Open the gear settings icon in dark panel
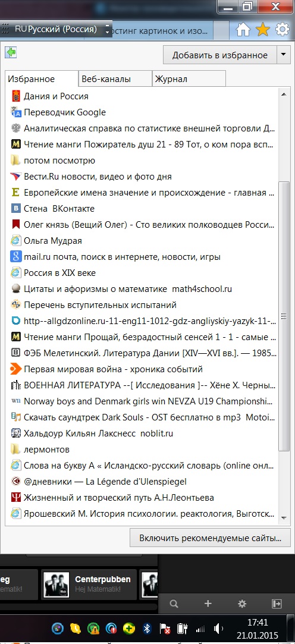 [242, 604]
